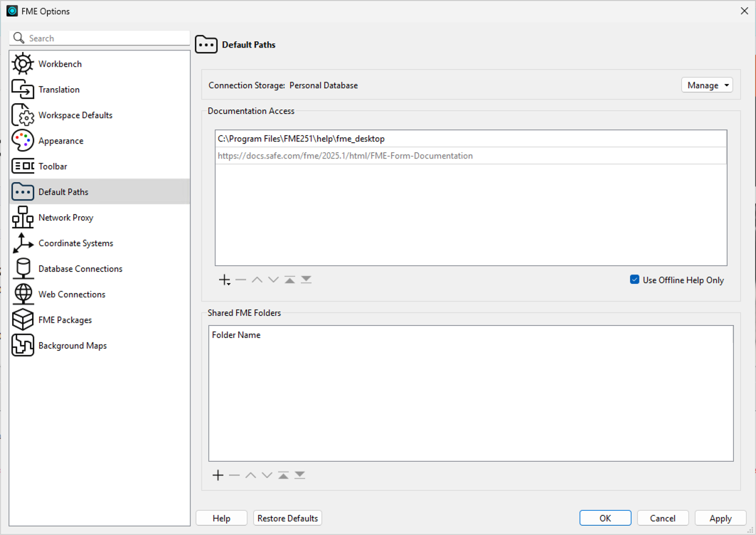Switch to Appearance settings
Image resolution: width=756 pixels, height=535 pixels.
point(100,140)
